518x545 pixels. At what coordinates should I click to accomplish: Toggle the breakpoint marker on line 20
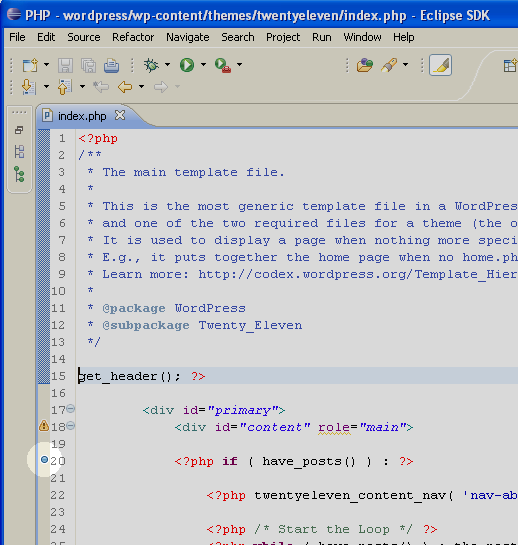click(x=44, y=460)
